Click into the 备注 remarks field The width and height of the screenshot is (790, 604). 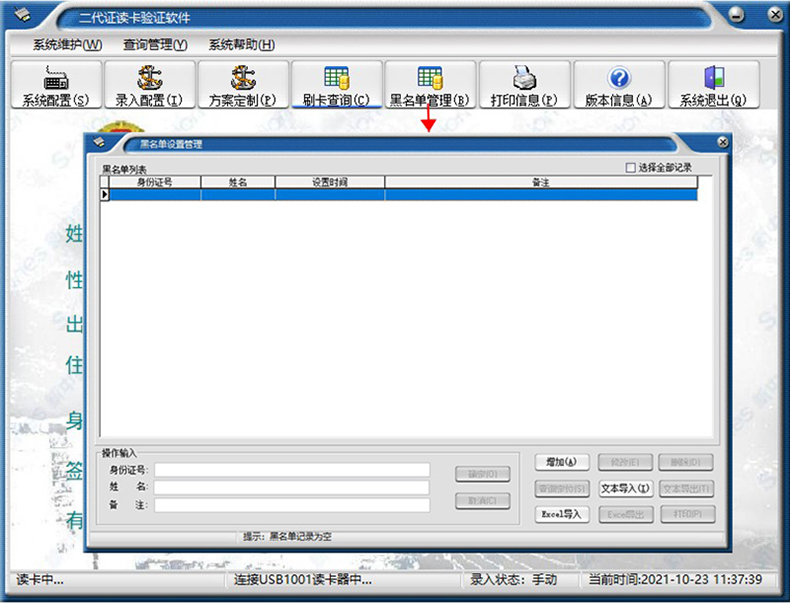tap(291, 506)
